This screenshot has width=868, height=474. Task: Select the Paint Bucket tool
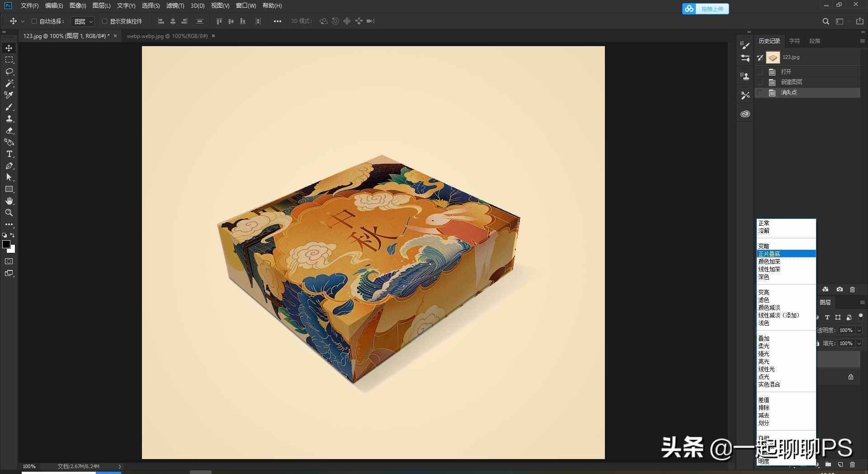point(9,142)
